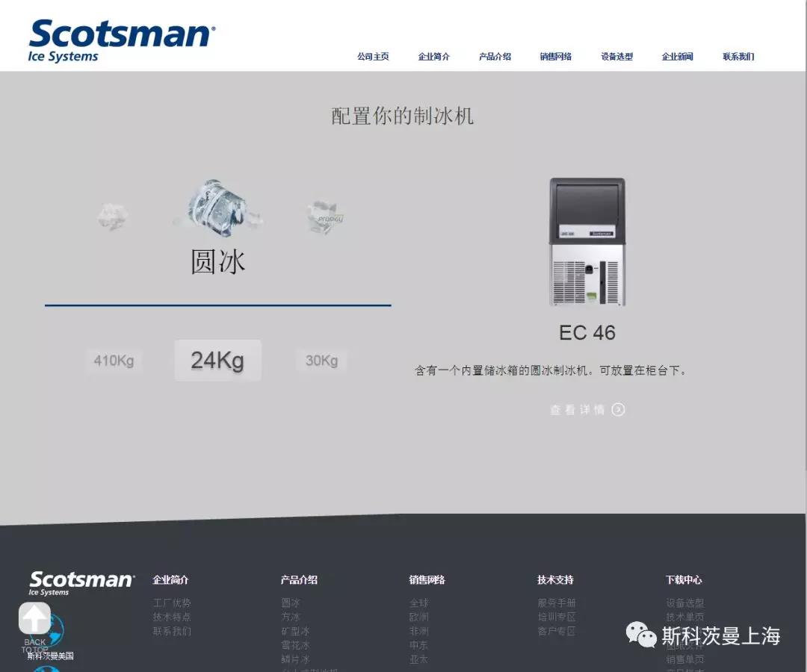The width and height of the screenshot is (807, 672).
Task: Open footer 设备选型 download link
Action: (x=685, y=603)
